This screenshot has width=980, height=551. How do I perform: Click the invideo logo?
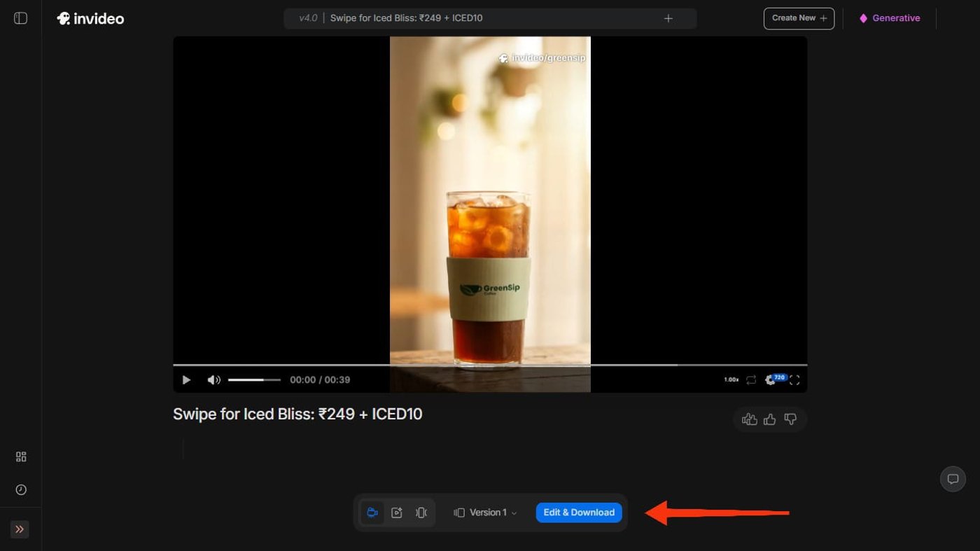[90, 18]
